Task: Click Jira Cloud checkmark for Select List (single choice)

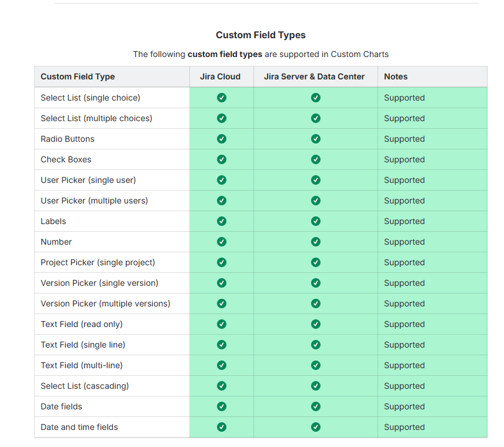Action: 222,98
